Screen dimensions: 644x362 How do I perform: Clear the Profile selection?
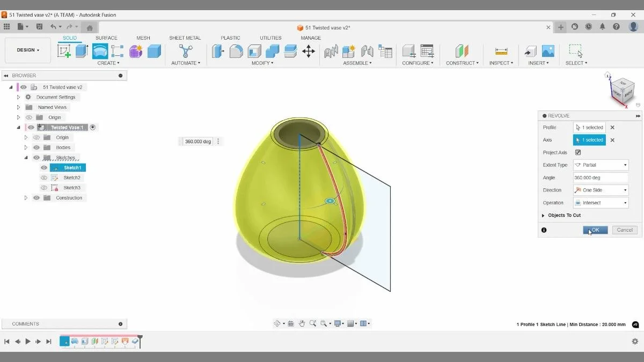pos(612,128)
